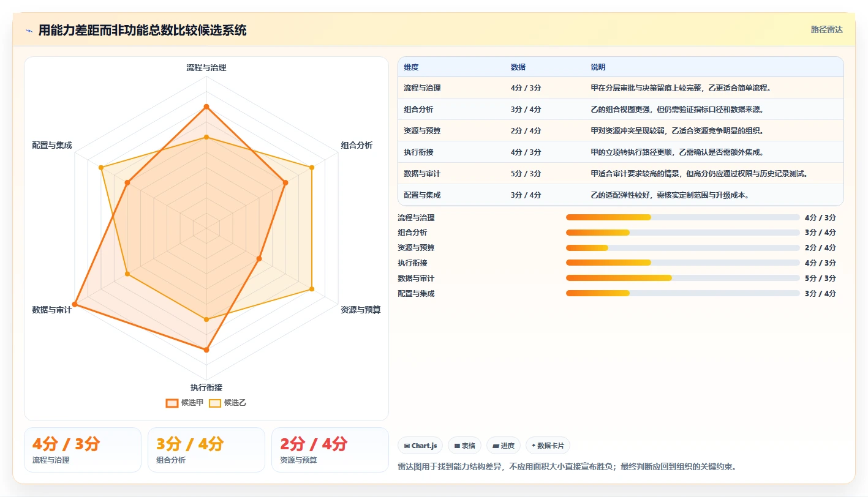
Task: Toggle the 候选乙 legend swatch
Action: click(x=215, y=403)
